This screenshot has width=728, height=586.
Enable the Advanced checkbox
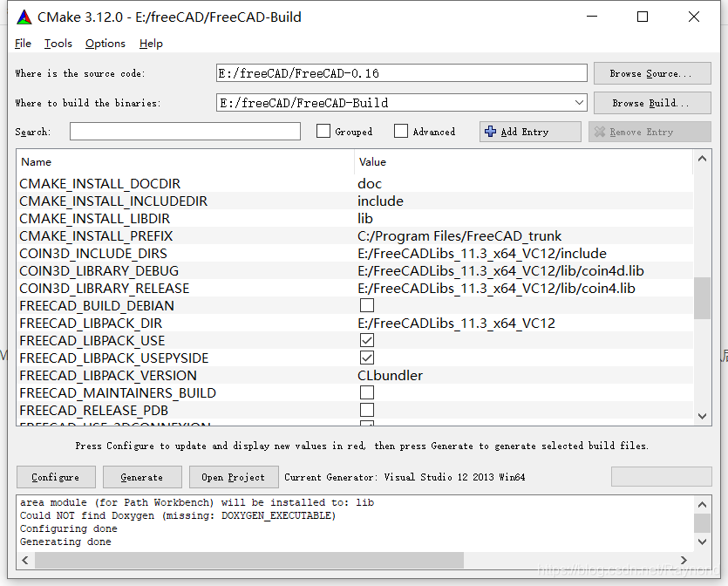click(401, 131)
